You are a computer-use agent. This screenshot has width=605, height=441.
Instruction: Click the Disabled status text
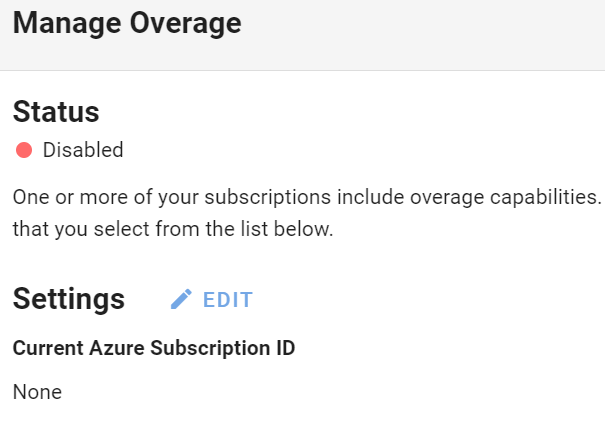pyautogui.click(x=83, y=150)
